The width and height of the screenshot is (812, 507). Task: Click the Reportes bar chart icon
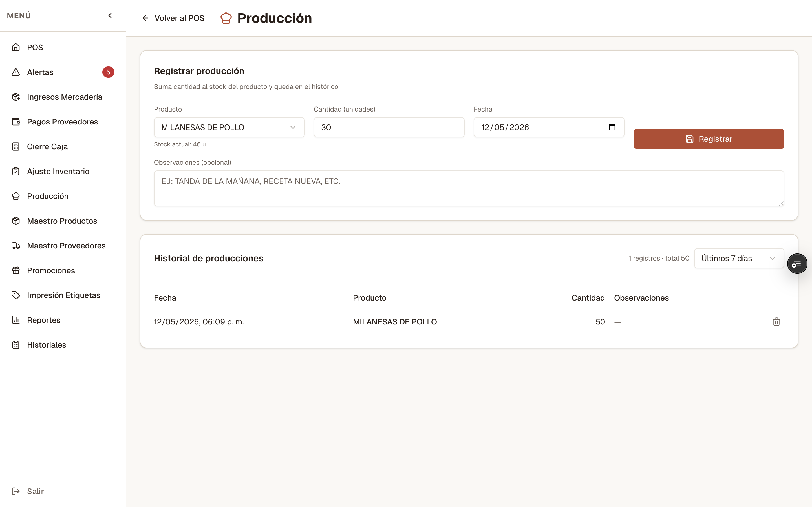click(x=16, y=320)
